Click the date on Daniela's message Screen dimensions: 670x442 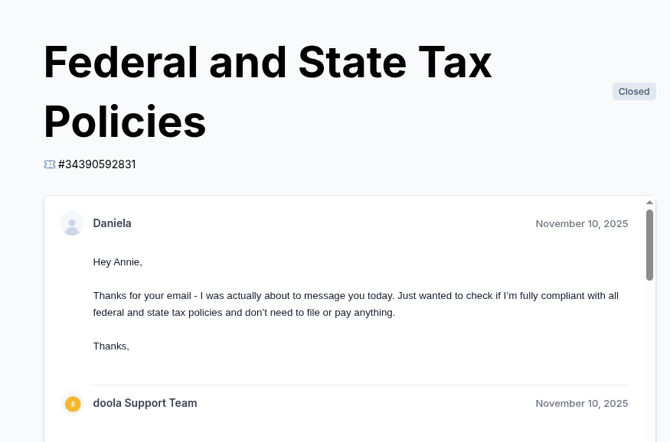[x=581, y=224]
